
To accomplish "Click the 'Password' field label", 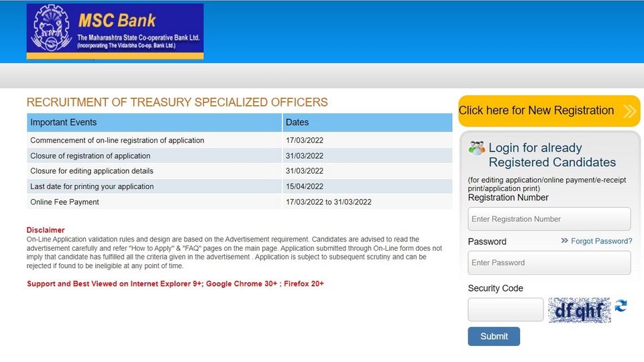I will [x=487, y=241].
